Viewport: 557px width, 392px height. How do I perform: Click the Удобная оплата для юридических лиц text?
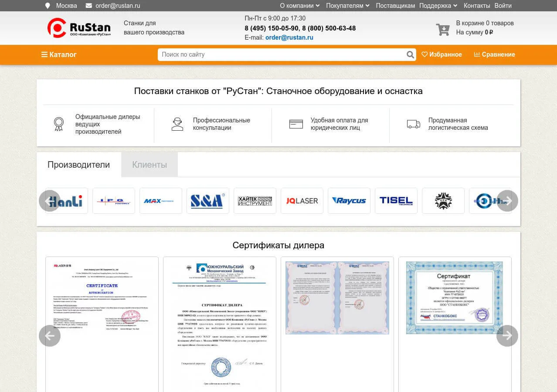click(x=339, y=124)
